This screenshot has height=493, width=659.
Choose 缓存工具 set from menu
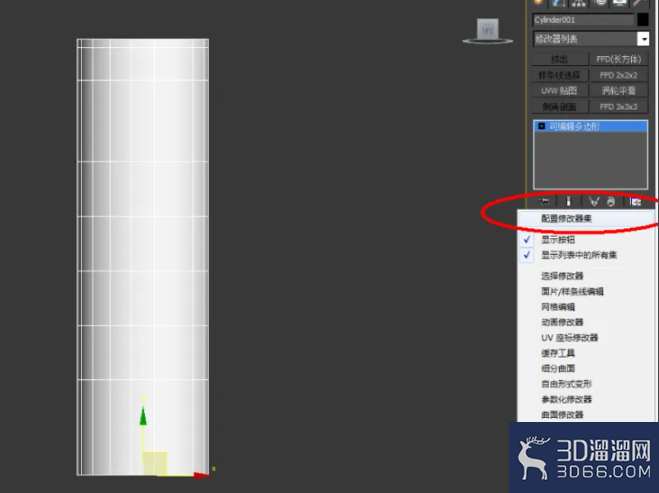click(x=585, y=353)
